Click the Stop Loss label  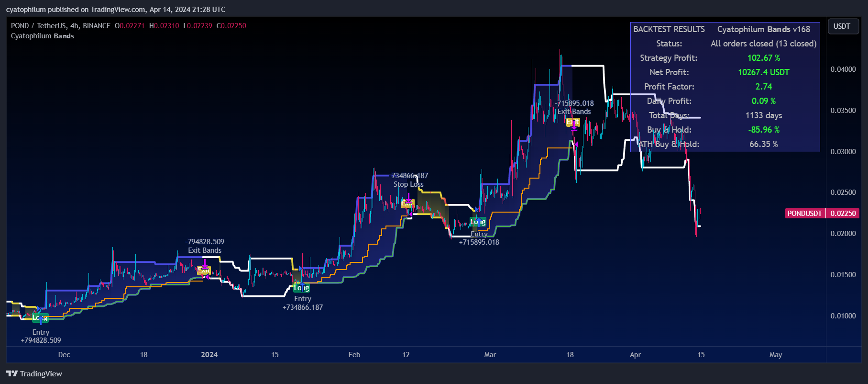coord(408,184)
